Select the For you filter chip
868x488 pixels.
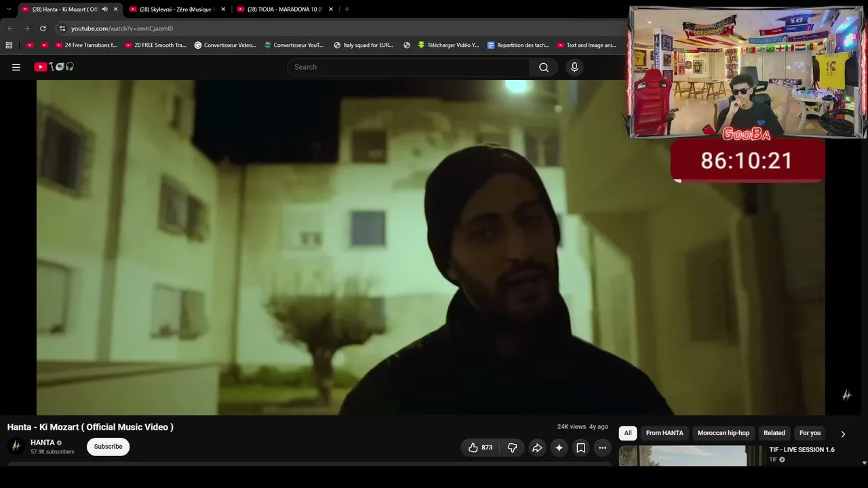coord(810,433)
